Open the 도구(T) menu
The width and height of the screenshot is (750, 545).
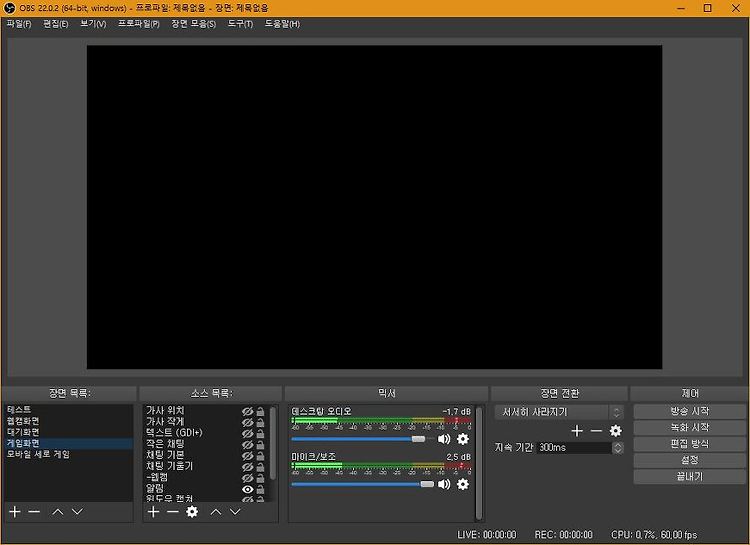(240, 23)
